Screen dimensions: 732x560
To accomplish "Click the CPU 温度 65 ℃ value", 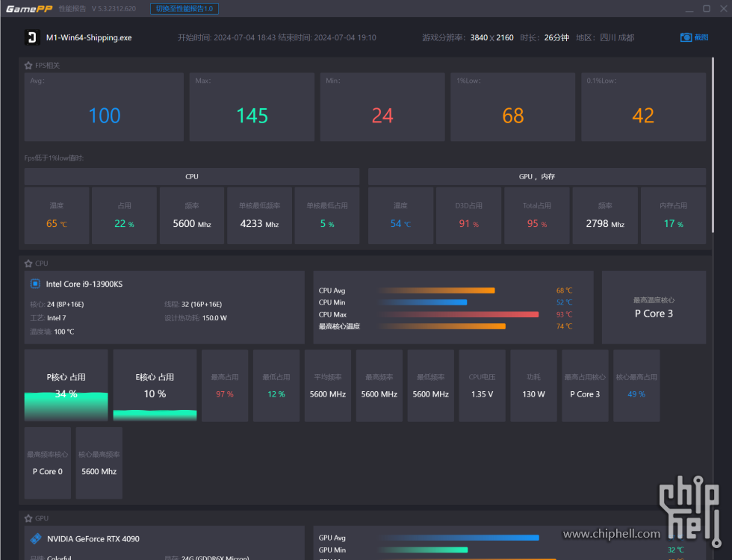I will [57, 224].
